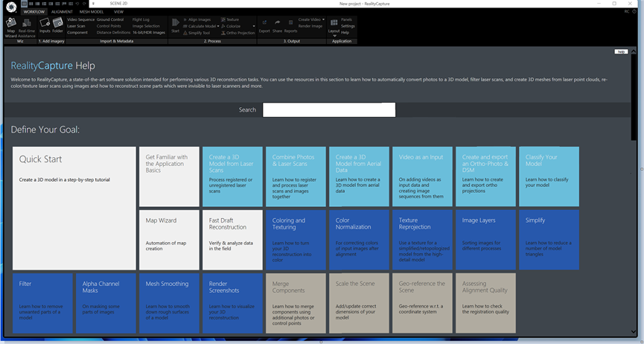Add images with the Inputs icon

pyautogui.click(x=45, y=25)
